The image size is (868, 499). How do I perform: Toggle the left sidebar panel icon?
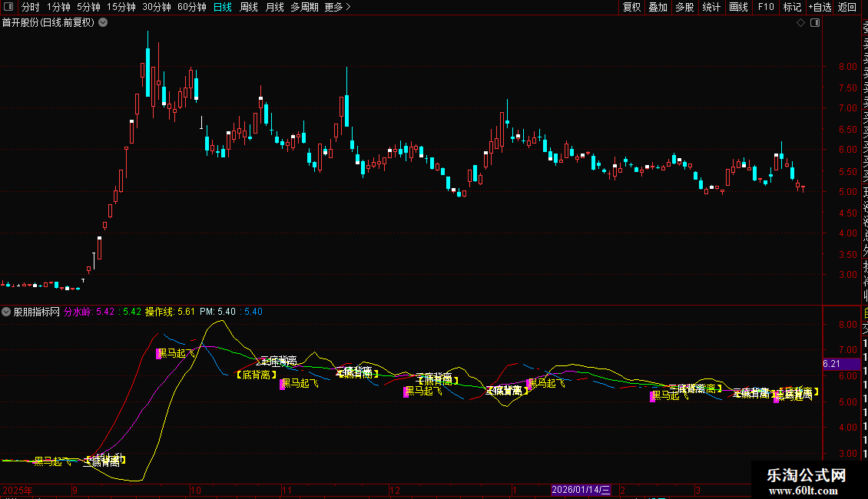click(8, 7)
